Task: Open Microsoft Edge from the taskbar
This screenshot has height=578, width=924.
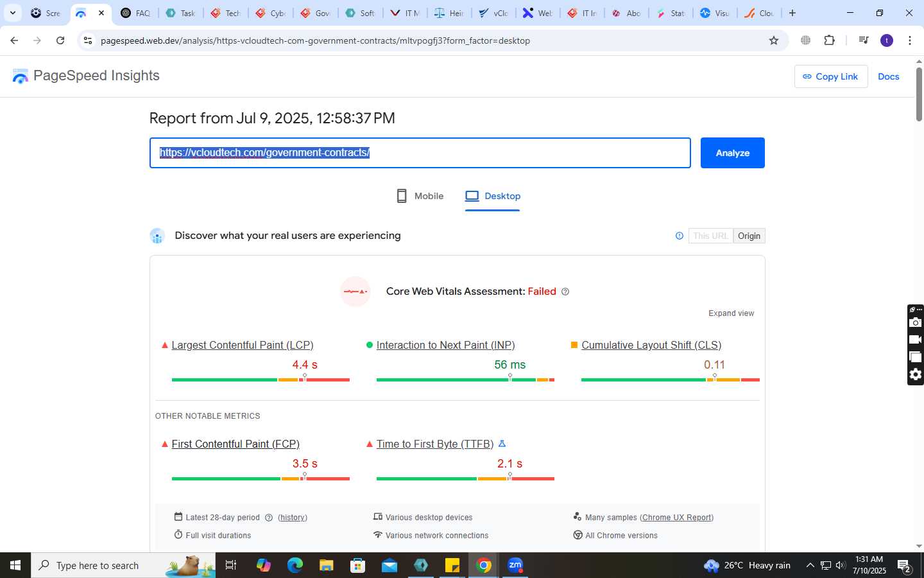Action: tap(295, 565)
